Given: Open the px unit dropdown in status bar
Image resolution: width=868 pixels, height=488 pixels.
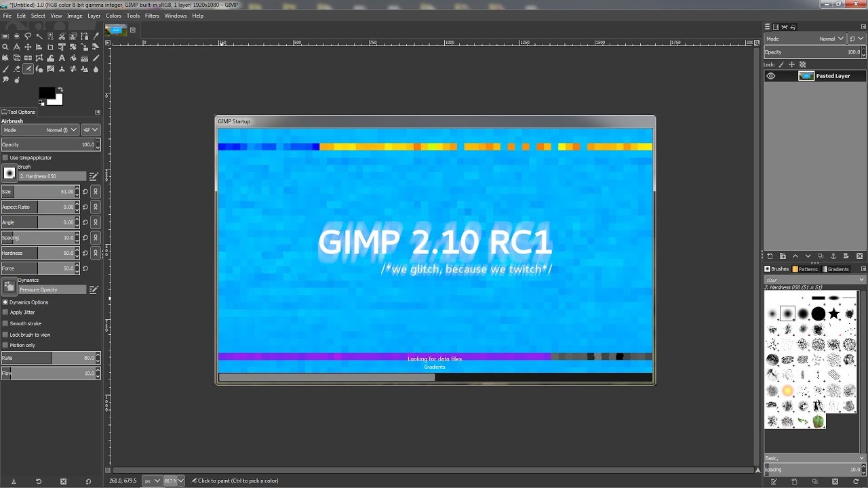Looking at the screenshot, I should click(154, 481).
